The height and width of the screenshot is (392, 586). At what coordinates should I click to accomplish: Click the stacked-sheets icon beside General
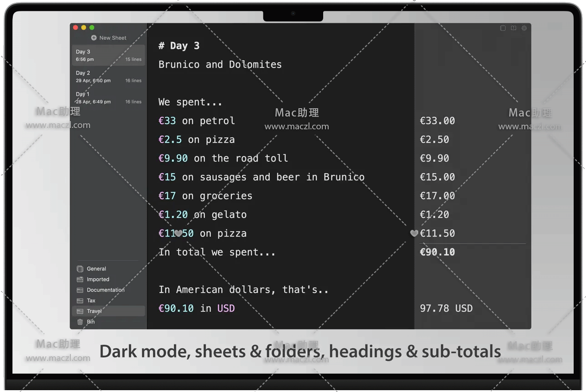point(80,269)
